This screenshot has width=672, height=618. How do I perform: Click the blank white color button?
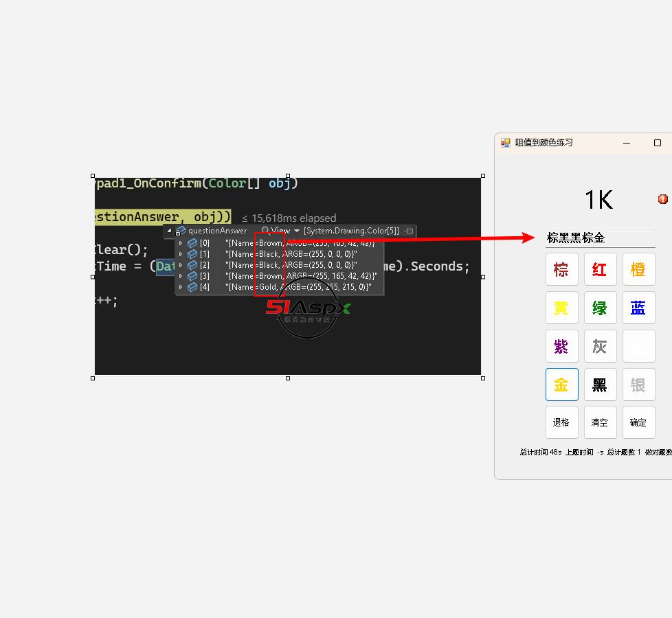pyautogui.click(x=638, y=346)
